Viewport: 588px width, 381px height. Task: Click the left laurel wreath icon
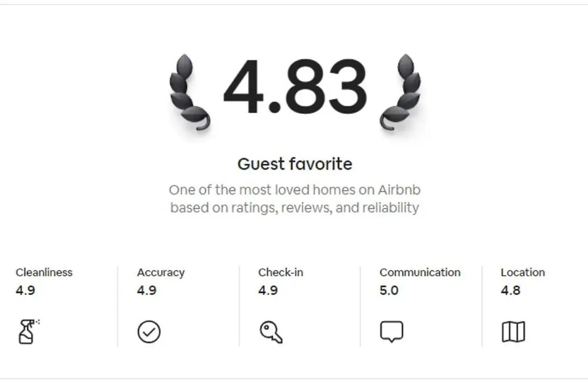189,92
